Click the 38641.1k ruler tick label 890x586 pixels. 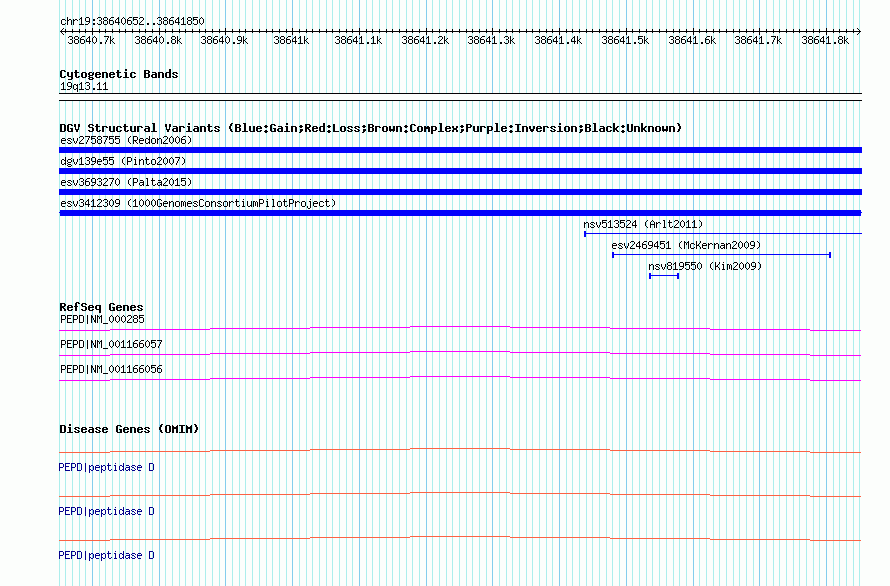(358, 40)
